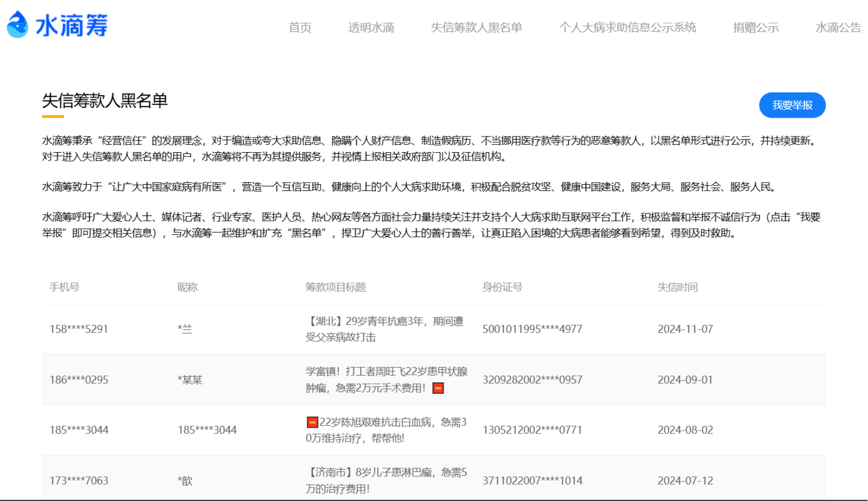The image size is (868, 501).
Task: Click the 手机号 column header
Action: (64, 287)
